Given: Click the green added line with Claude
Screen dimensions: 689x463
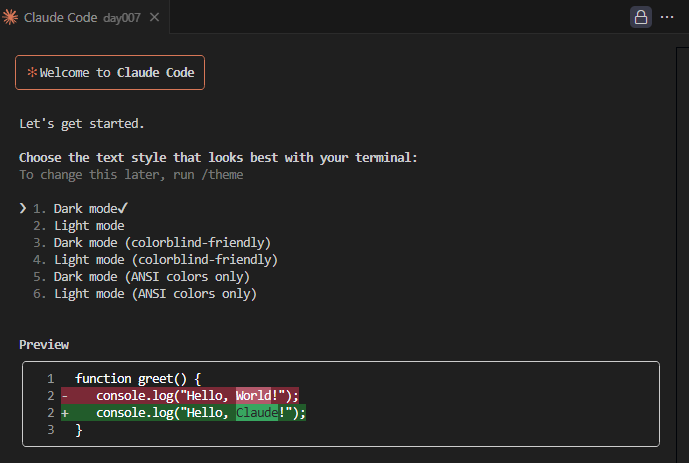Looking at the screenshot, I should (183, 413).
